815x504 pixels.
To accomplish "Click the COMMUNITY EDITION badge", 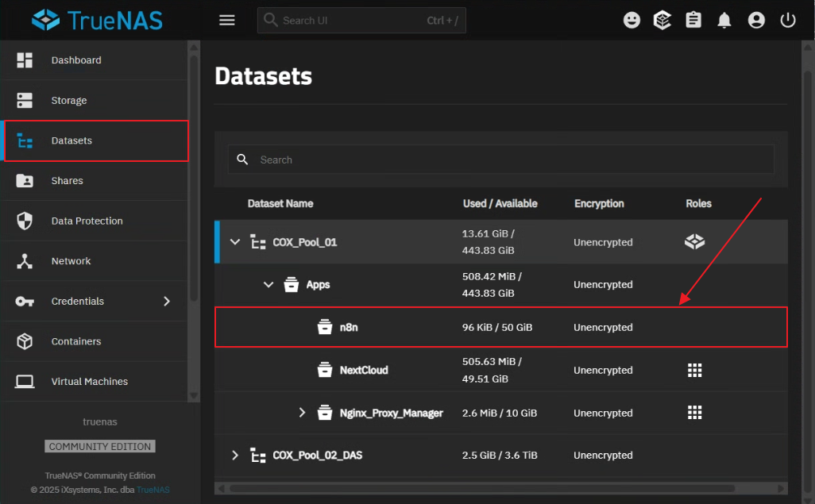I will [100, 446].
